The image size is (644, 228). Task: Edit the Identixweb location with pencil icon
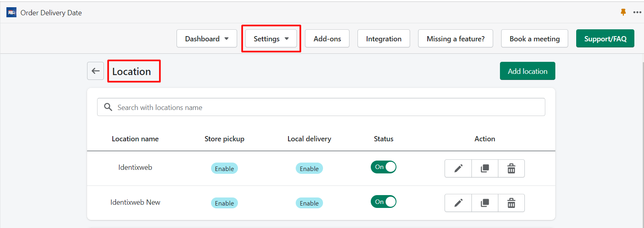[458, 168]
